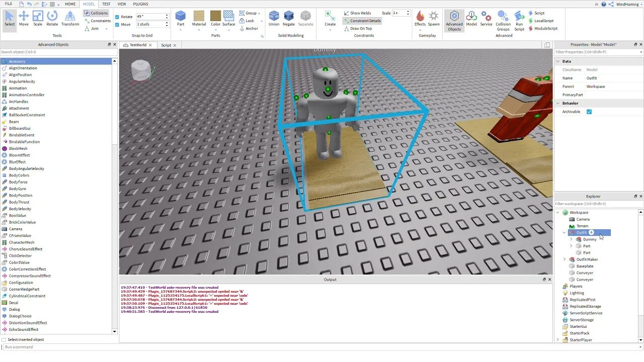
Task: Open the Join dropdown
Action: coord(106,29)
